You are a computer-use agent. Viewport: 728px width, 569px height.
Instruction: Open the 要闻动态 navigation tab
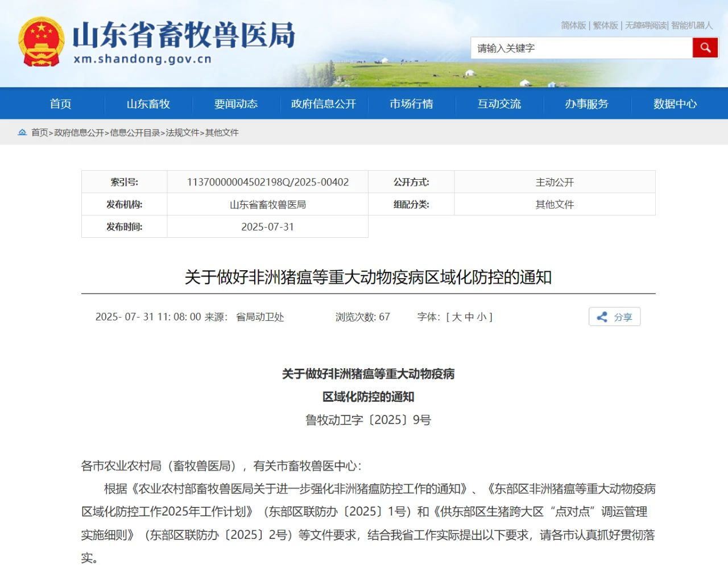pos(236,104)
